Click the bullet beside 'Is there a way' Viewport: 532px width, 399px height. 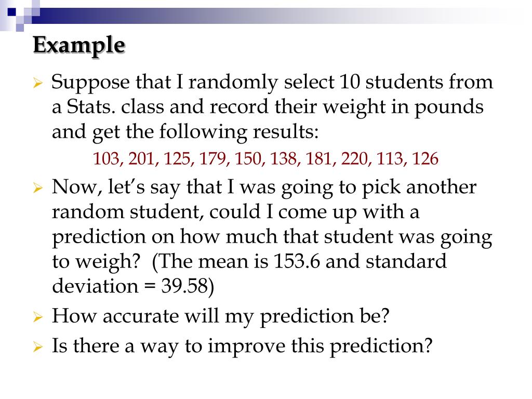pyautogui.click(x=37, y=347)
